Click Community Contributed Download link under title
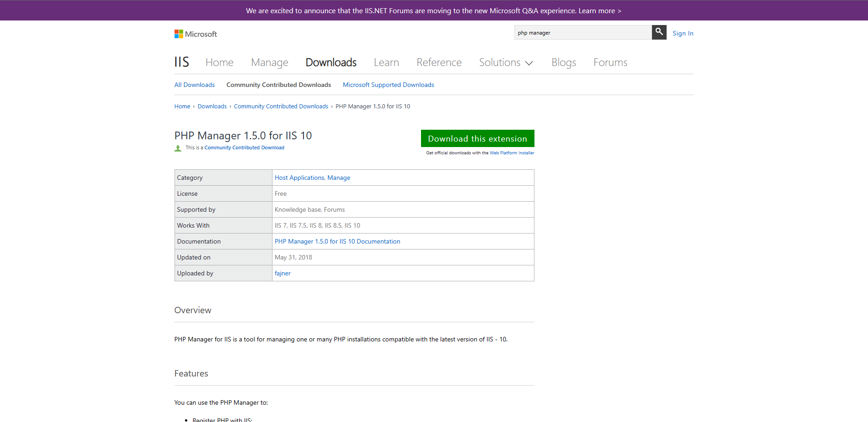868x422 pixels. pos(244,147)
